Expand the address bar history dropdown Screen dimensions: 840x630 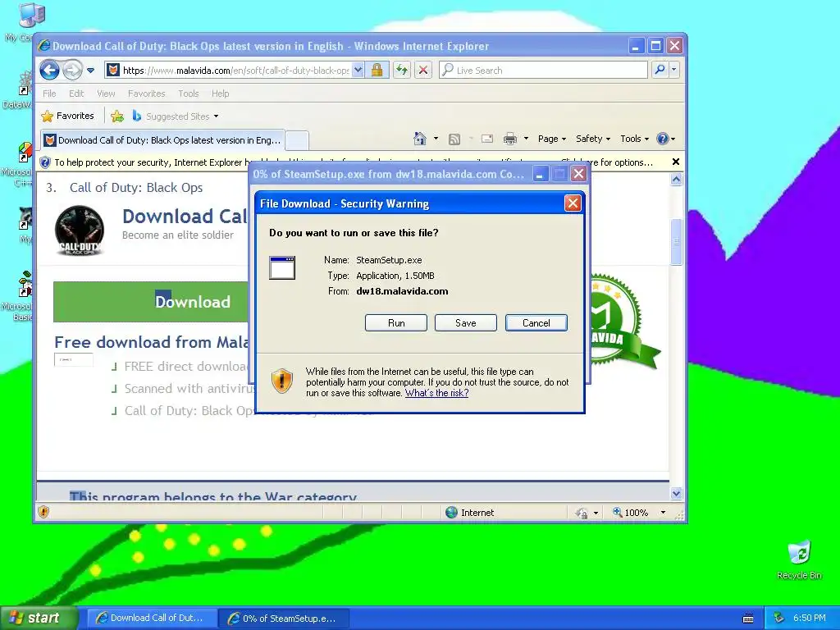click(x=358, y=71)
